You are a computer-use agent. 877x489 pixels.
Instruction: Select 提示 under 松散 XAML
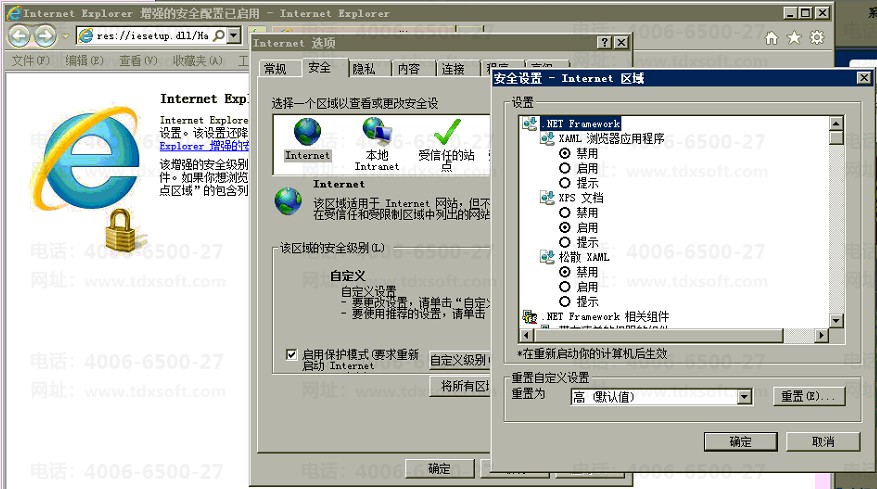[x=565, y=302]
